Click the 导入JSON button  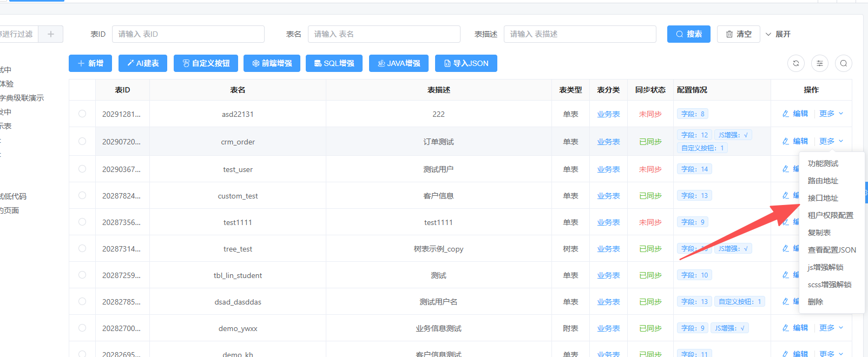(466, 63)
